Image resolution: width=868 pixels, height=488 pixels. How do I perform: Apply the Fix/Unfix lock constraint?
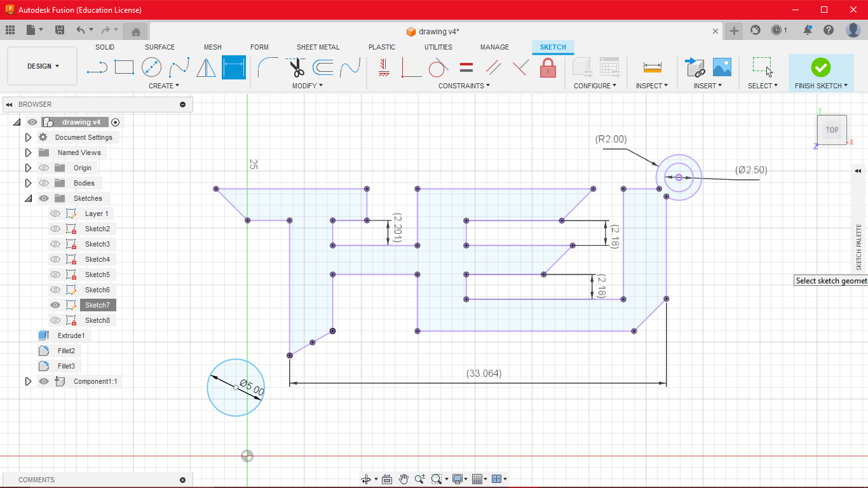(548, 67)
